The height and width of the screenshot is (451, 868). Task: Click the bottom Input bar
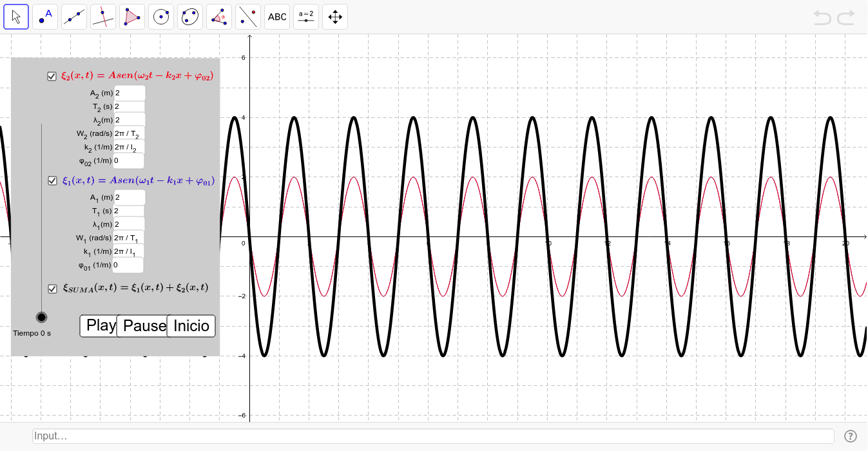click(x=434, y=436)
